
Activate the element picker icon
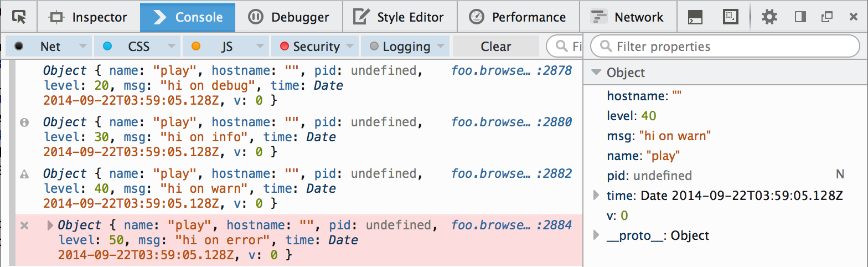(x=19, y=17)
